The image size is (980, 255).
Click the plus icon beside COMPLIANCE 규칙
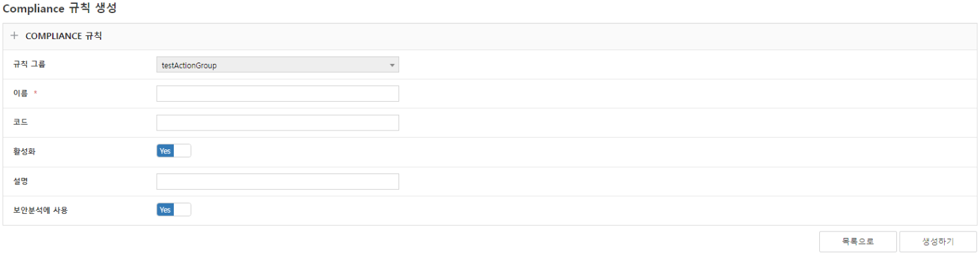(x=14, y=37)
